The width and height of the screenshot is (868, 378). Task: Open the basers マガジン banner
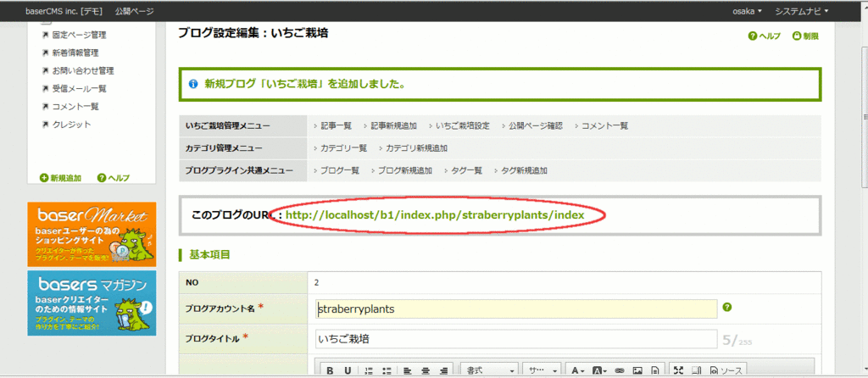[92, 303]
